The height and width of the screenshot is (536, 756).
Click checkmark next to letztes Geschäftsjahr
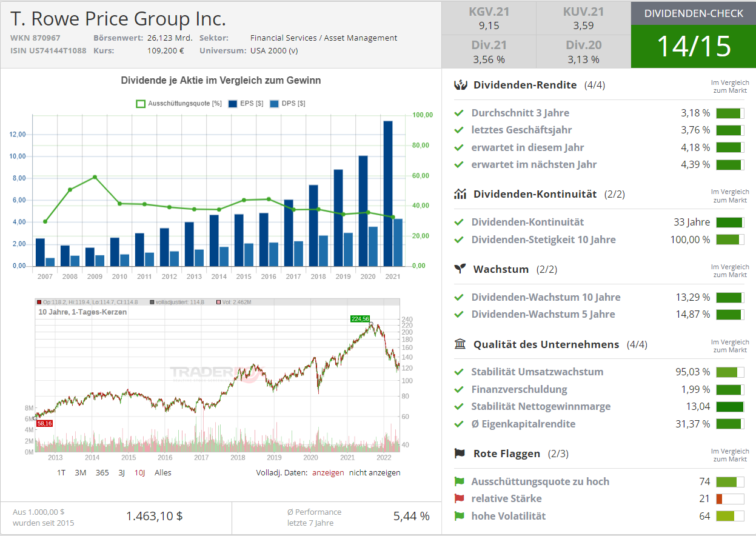tap(459, 130)
